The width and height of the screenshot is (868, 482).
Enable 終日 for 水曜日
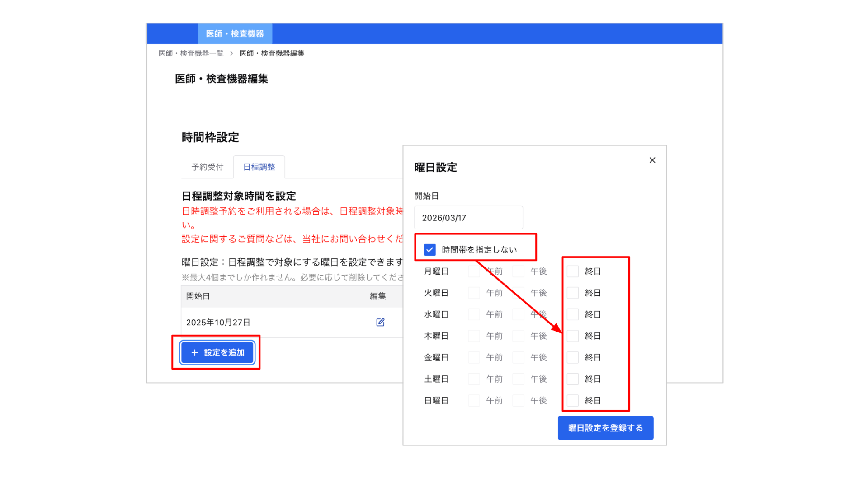click(x=573, y=314)
